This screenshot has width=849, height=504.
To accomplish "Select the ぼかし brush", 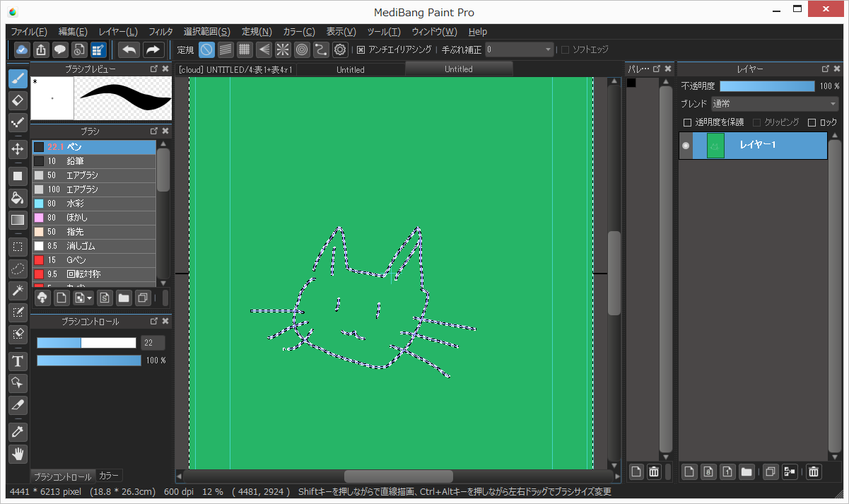I will coord(93,218).
